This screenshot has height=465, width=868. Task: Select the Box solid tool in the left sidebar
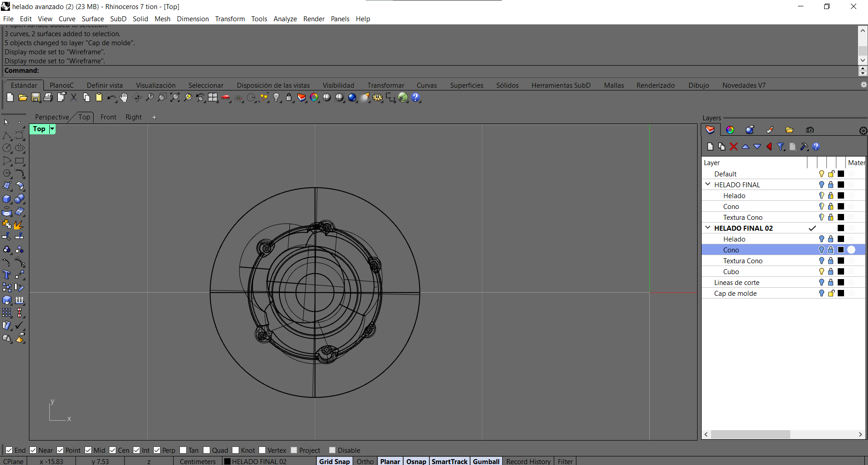click(x=7, y=199)
